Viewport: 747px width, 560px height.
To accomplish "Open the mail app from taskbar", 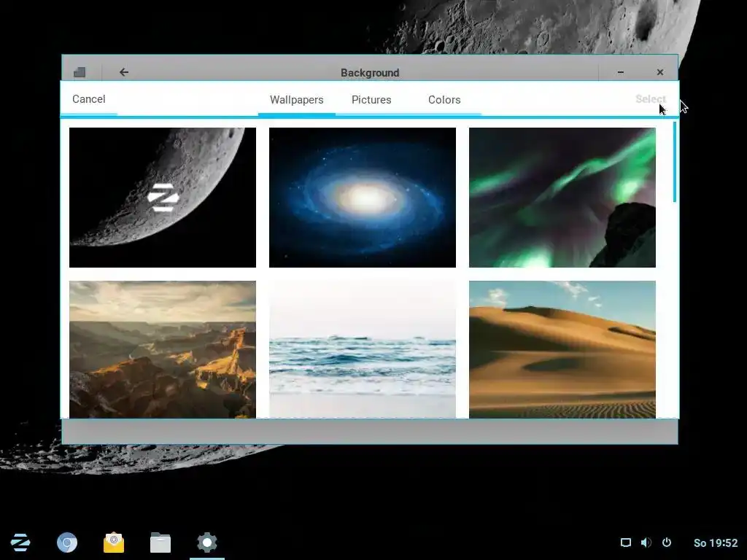I will [114, 542].
